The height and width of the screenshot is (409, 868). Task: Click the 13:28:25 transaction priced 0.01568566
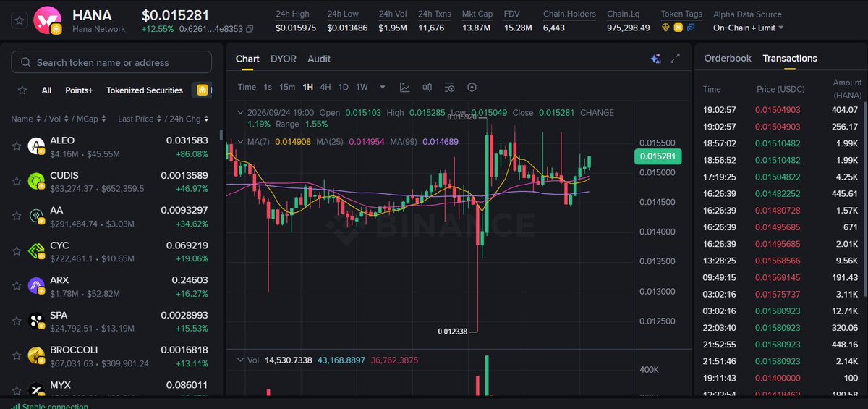(781, 261)
